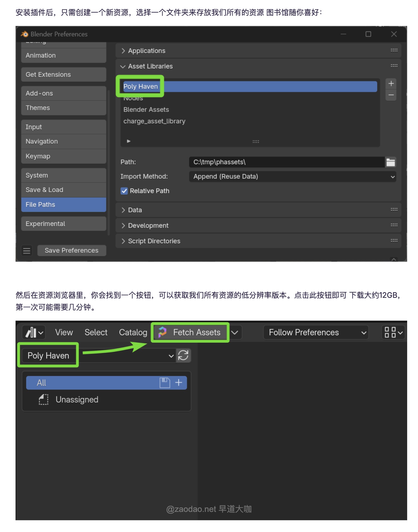
Task: Open the Select menu in Asset Browser
Action: (96, 333)
